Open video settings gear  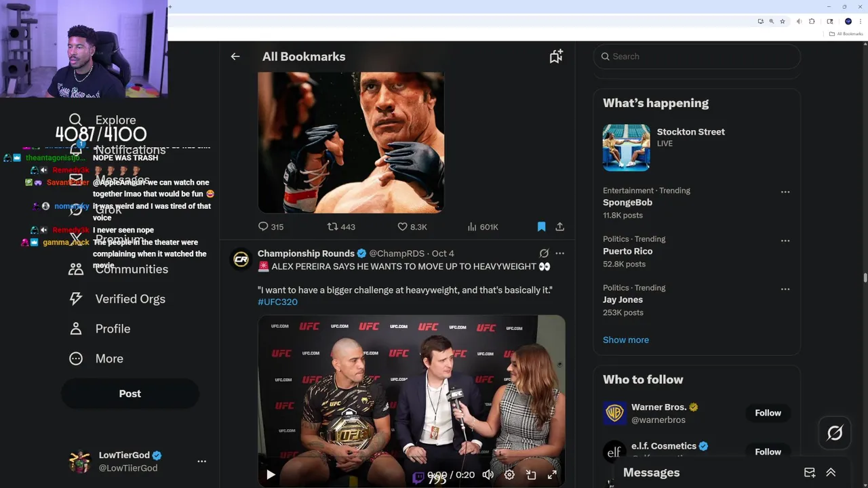[x=509, y=475]
